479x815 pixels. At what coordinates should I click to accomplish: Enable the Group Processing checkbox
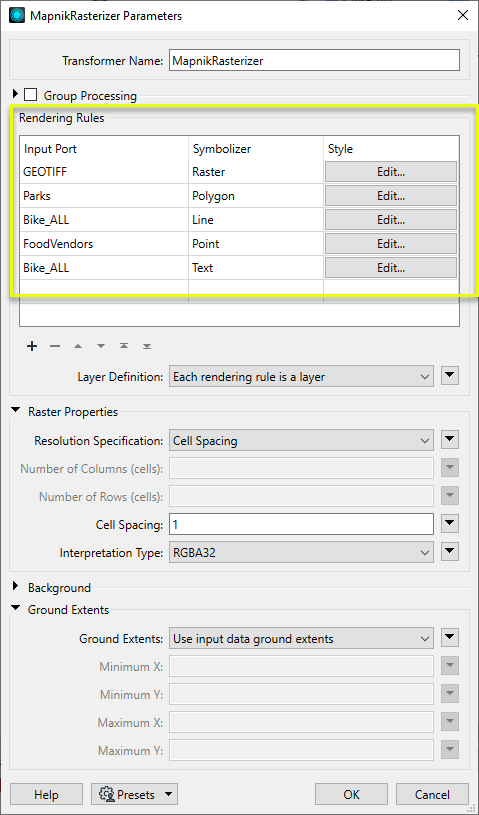[x=31, y=95]
